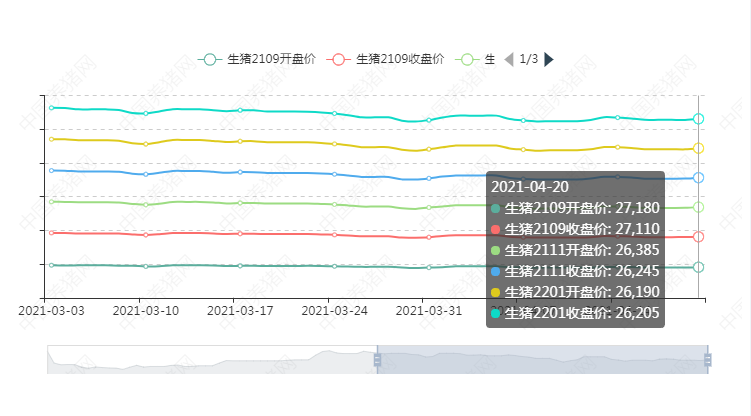Viewport: 751px width, 416px height.
Task: Click the right data zoom slider handle
Action: tap(708, 359)
